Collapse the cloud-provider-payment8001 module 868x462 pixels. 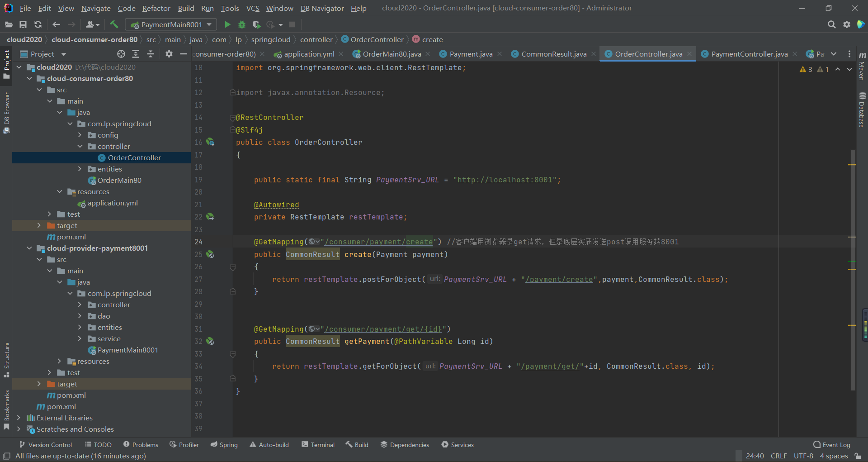(29, 248)
